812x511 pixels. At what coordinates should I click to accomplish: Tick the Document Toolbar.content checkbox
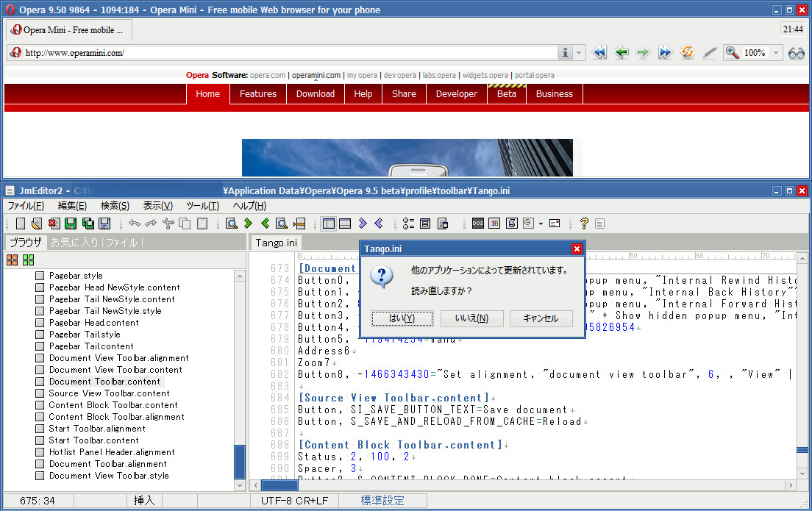[x=40, y=382]
